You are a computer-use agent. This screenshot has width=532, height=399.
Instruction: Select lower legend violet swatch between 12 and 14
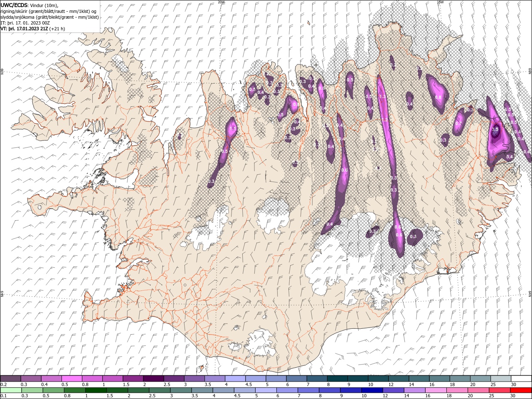[393, 390]
